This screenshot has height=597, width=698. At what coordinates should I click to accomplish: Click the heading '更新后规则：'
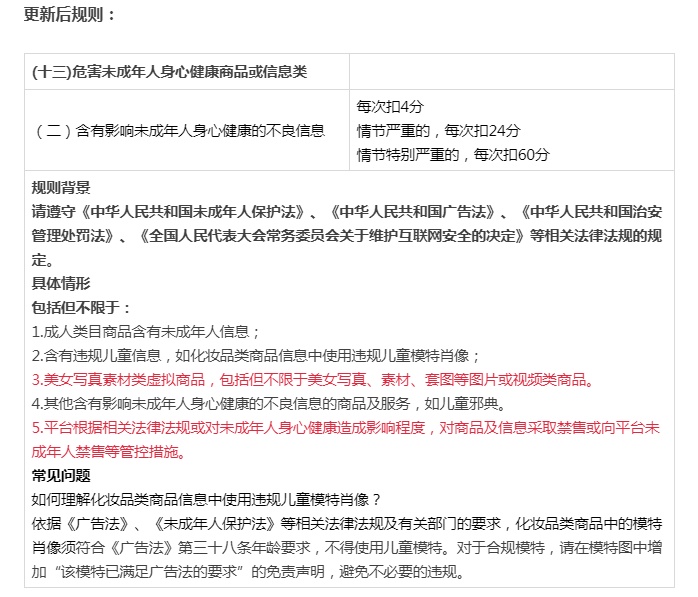click(x=69, y=15)
